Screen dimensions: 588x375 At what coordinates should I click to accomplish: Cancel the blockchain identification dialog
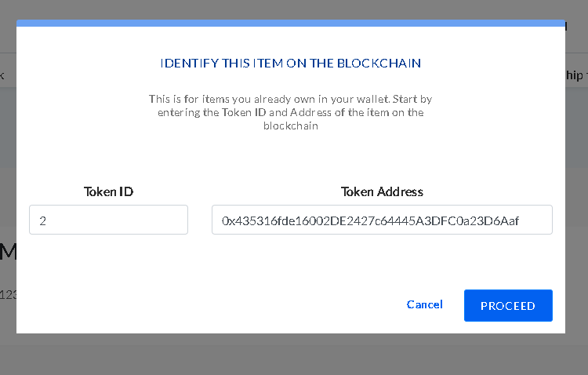(424, 304)
